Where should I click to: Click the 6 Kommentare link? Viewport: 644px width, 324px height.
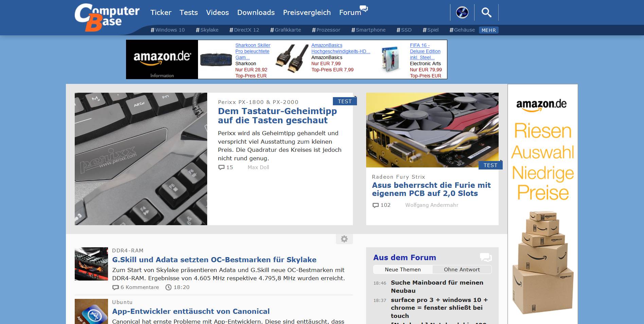click(x=140, y=287)
